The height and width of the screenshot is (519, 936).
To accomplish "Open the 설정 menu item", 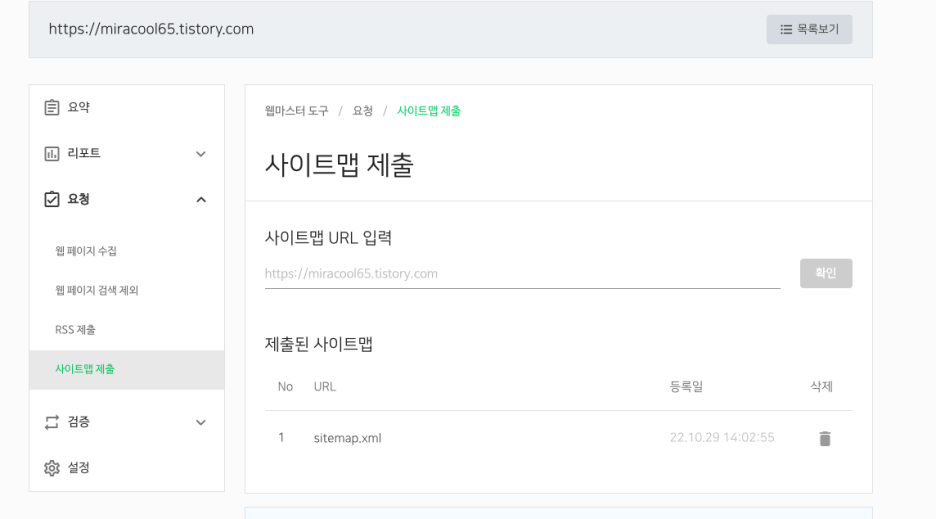I will (x=127, y=468).
